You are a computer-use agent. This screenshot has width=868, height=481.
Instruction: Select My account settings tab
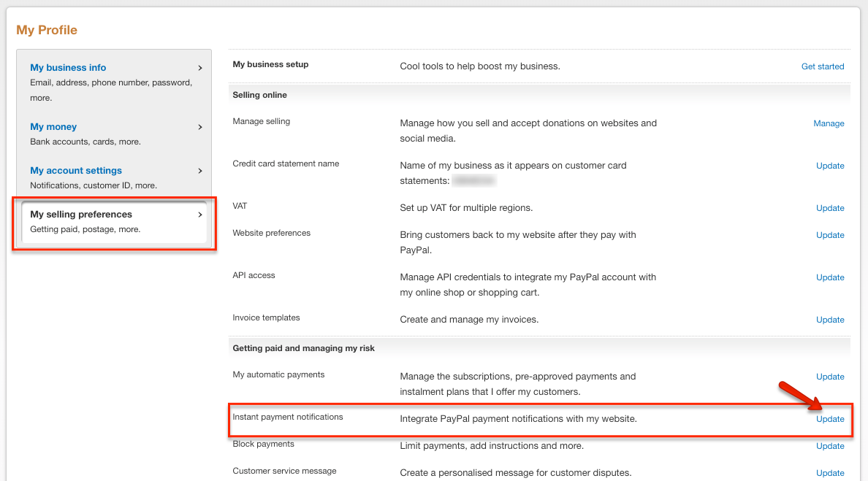[76, 170]
